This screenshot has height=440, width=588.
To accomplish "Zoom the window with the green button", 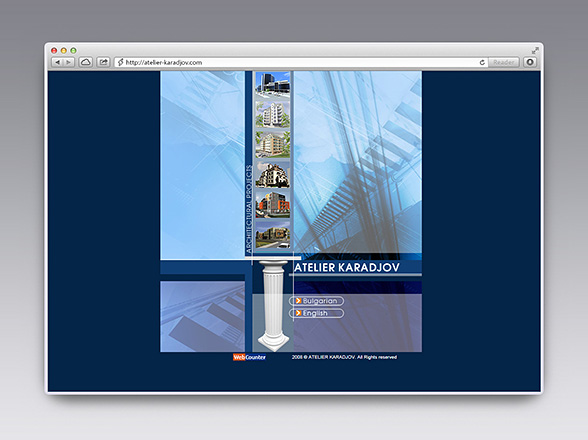I will 74,51.
